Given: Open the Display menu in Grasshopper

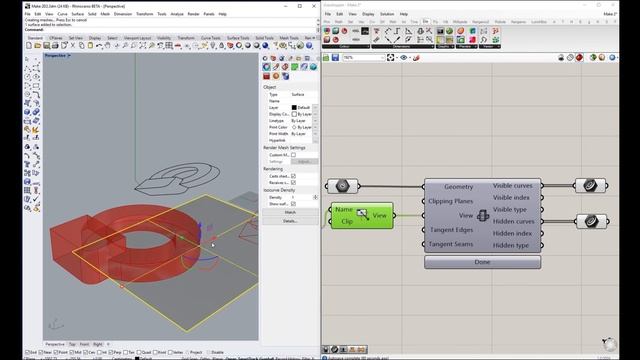Looking at the screenshot, I should [x=368, y=14].
